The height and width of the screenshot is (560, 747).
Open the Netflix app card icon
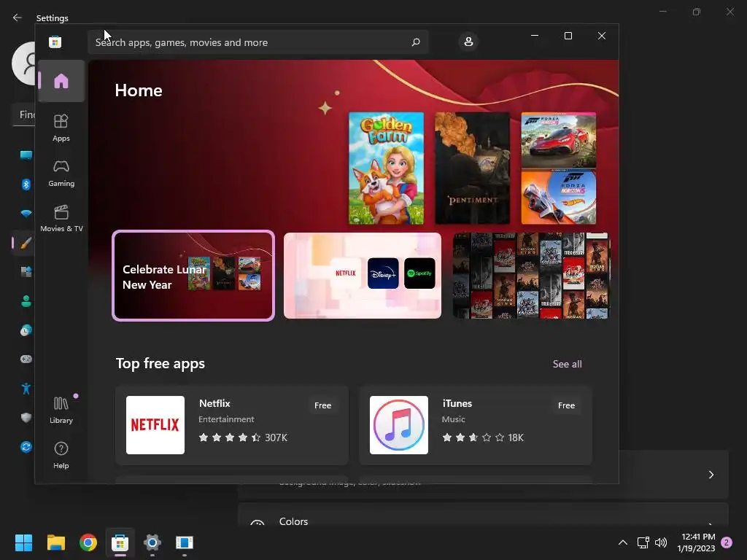point(155,425)
